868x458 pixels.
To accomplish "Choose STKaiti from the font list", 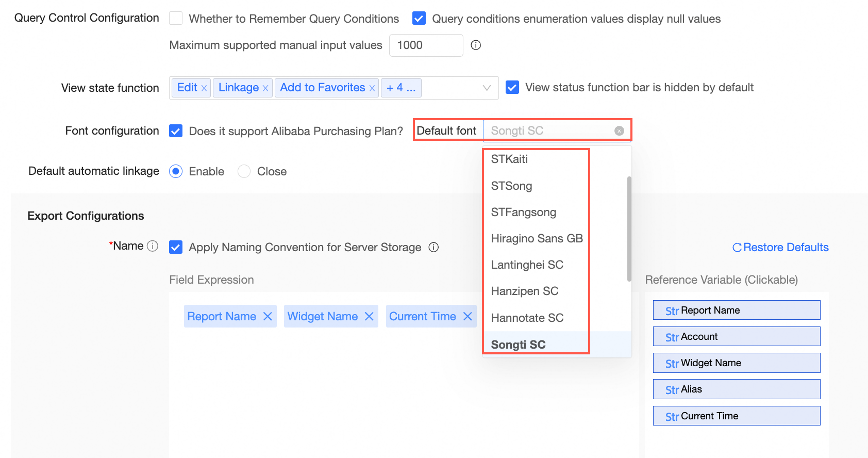I will [x=509, y=159].
